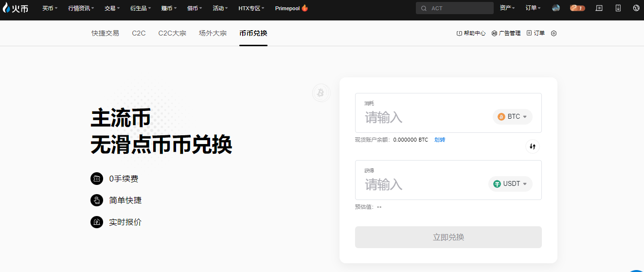Expand the BTC currency selector
The height and width of the screenshot is (272, 644).
pyautogui.click(x=513, y=117)
